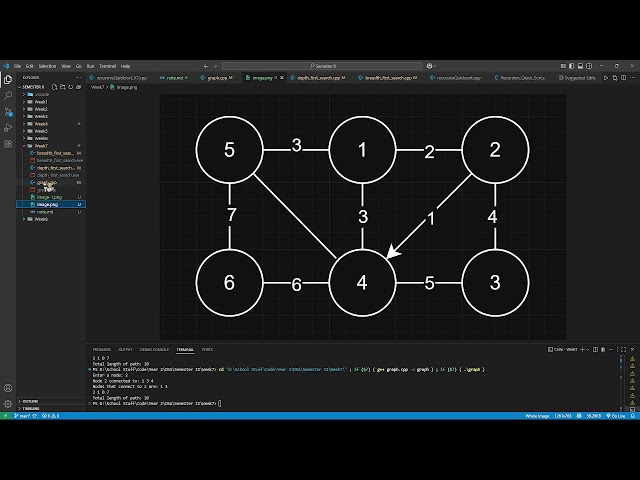Expand the Outline section
Image resolution: width=640 pixels, height=480 pixels.
[51, 401]
